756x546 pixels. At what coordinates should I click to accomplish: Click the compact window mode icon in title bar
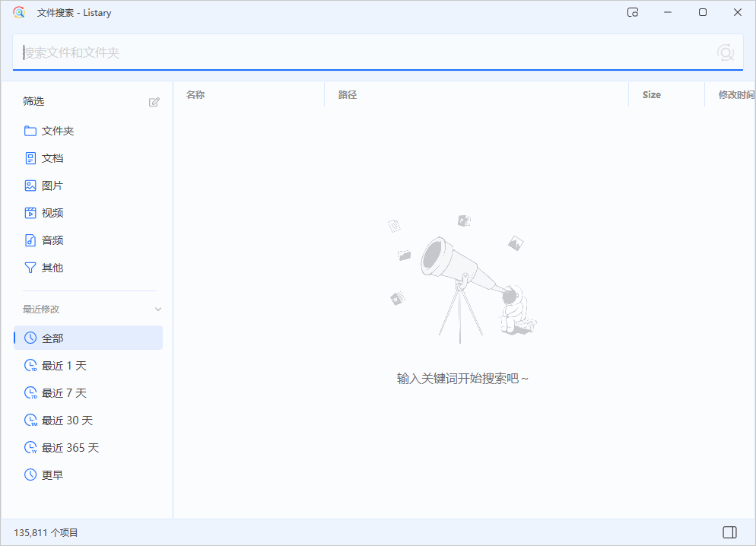pos(633,12)
